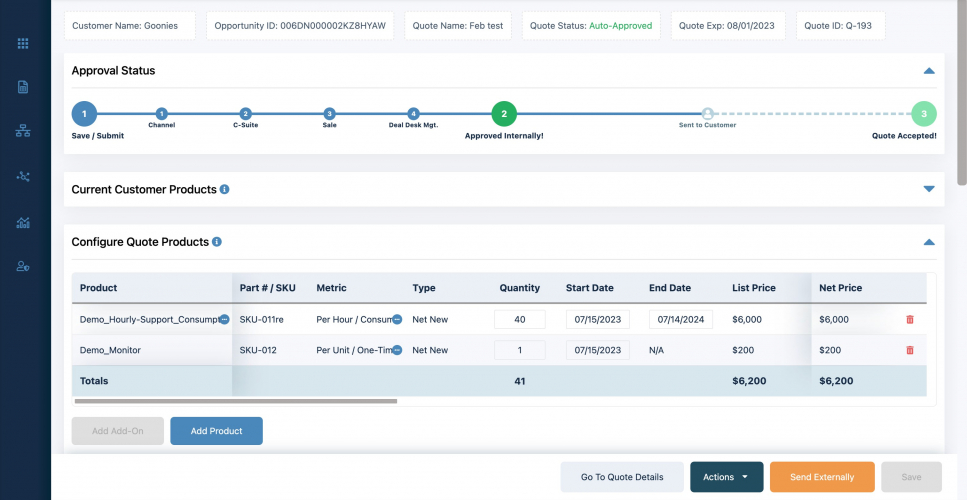
Task: Click info icon beside Configure Quote Products
Action: (x=217, y=242)
